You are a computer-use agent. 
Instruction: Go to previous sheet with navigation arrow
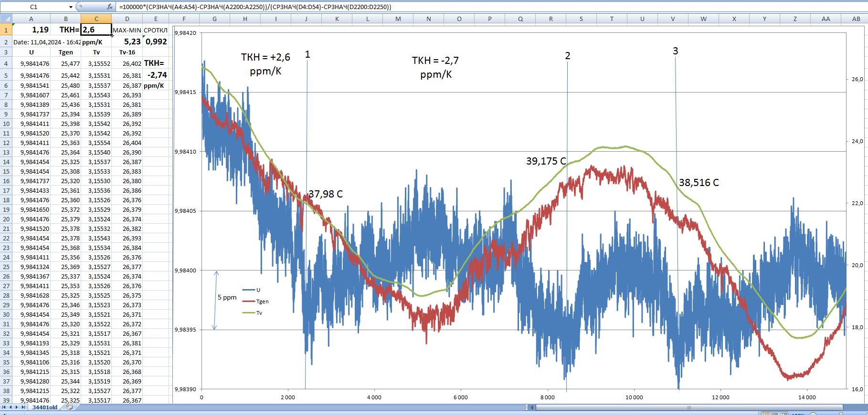point(11,407)
